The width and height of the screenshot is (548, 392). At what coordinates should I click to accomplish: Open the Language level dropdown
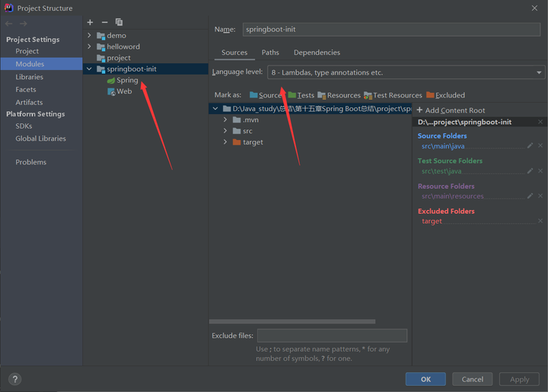point(406,72)
